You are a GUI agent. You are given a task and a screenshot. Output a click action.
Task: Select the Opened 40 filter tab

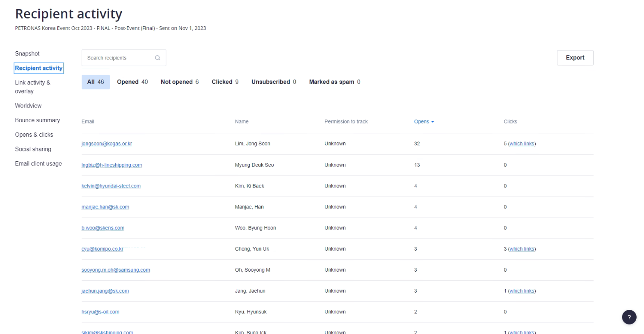[132, 82]
